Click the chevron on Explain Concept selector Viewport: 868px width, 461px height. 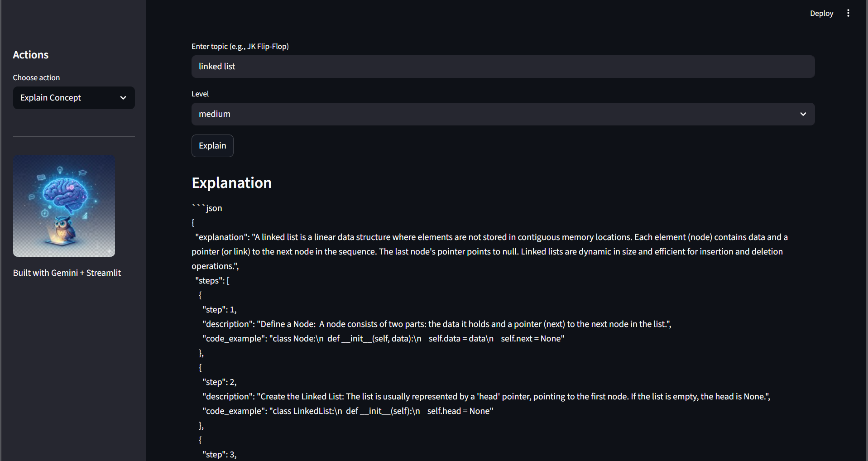pyautogui.click(x=123, y=98)
